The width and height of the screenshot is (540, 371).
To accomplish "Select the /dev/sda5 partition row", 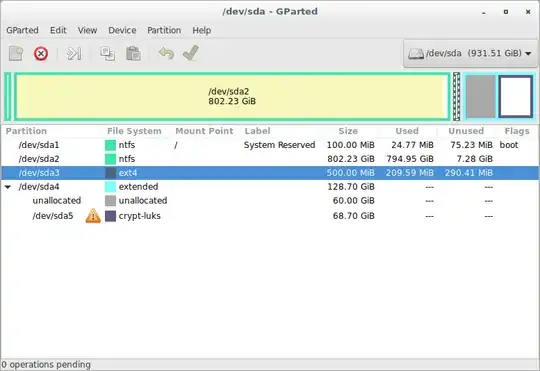I will pyautogui.click(x=270, y=216).
